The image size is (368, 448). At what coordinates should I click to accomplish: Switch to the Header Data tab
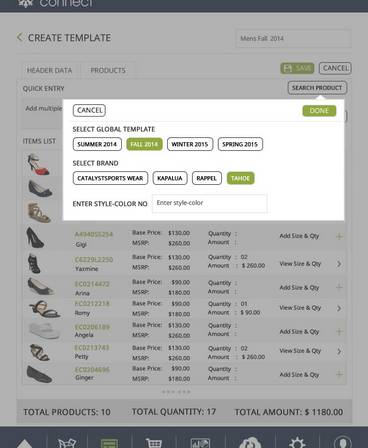[49, 70]
